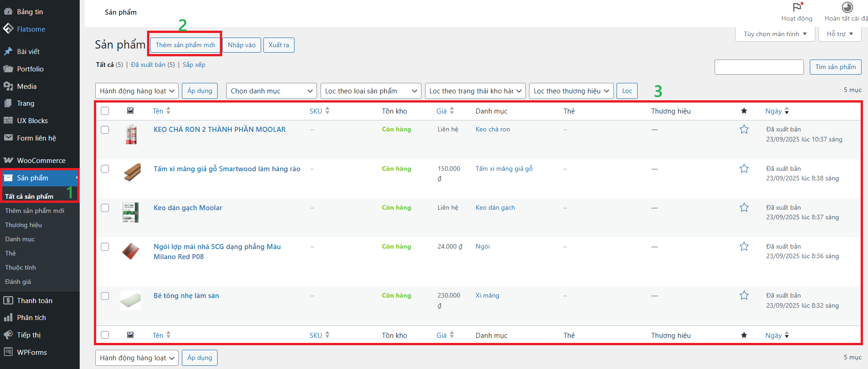Click the Hoàn tất cài đặt progress icon

tap(847, 7)
